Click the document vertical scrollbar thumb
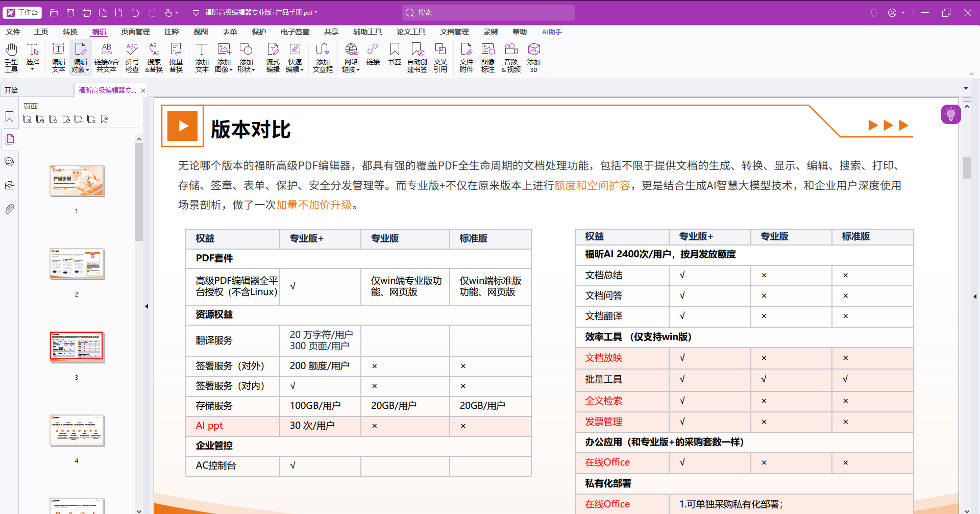980x514 pixels. [x=967, y=168]
